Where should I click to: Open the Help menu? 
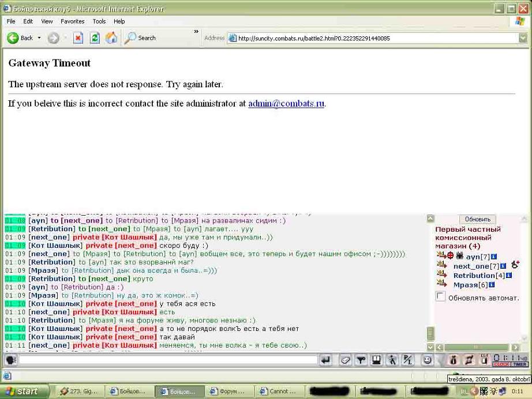tap(119, 21)
